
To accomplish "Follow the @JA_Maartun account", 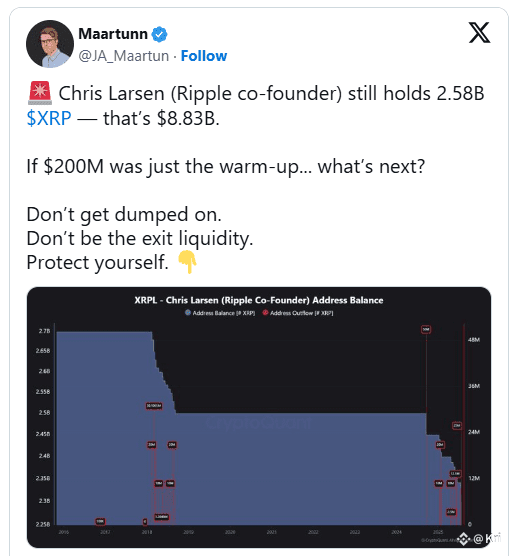I will 204,56.
